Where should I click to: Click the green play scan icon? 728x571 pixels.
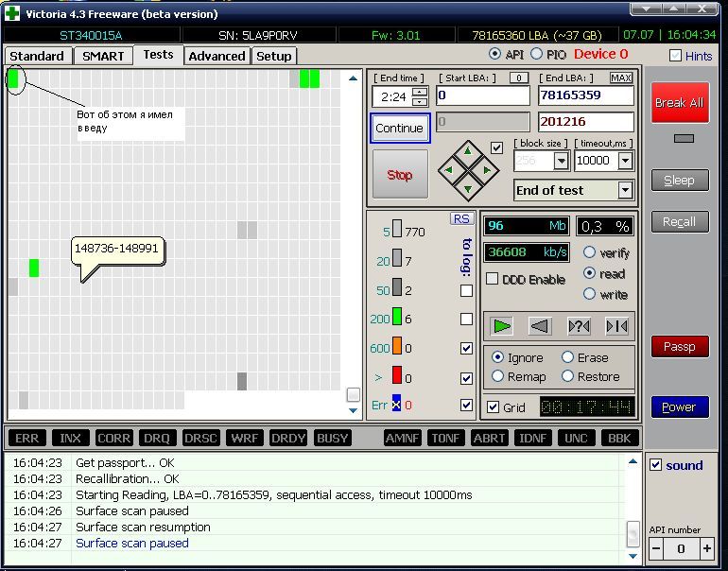tap(502, 326)
